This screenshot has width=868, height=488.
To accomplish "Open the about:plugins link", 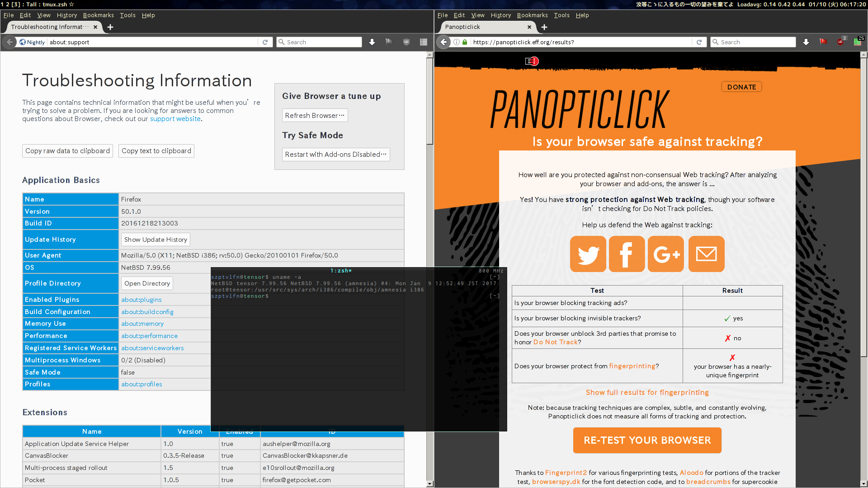I will click(141, 300).
